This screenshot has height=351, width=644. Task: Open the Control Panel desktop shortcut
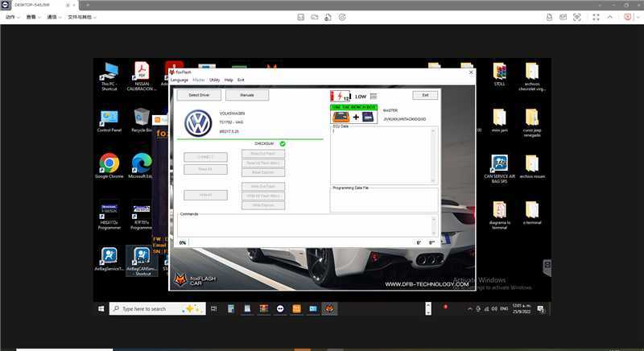[109, 118]
